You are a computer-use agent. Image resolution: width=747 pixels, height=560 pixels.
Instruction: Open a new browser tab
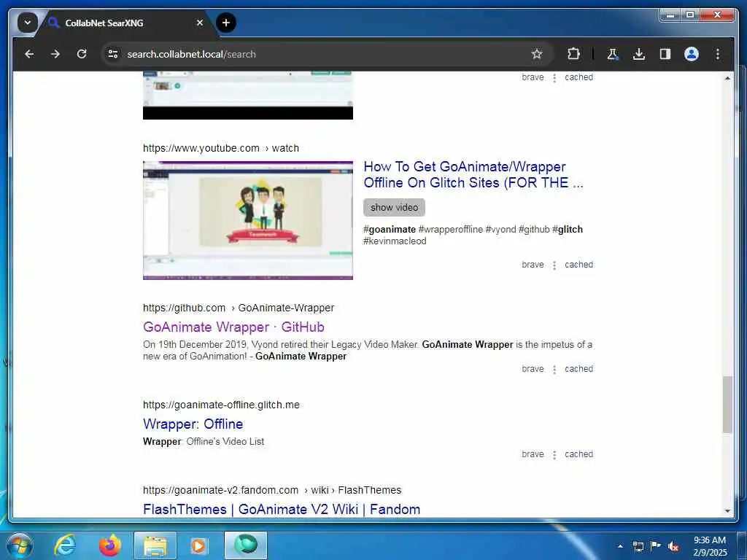[226, 23]
